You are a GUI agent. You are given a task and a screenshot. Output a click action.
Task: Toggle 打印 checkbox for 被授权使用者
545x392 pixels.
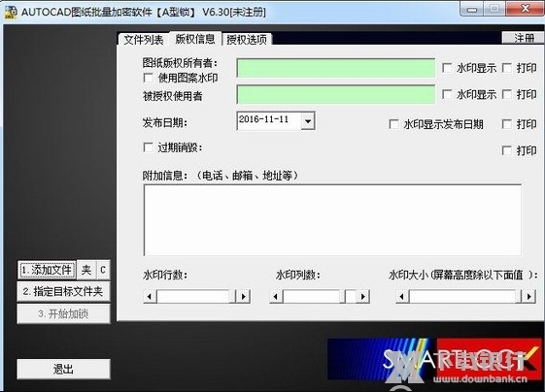(507, 94)
